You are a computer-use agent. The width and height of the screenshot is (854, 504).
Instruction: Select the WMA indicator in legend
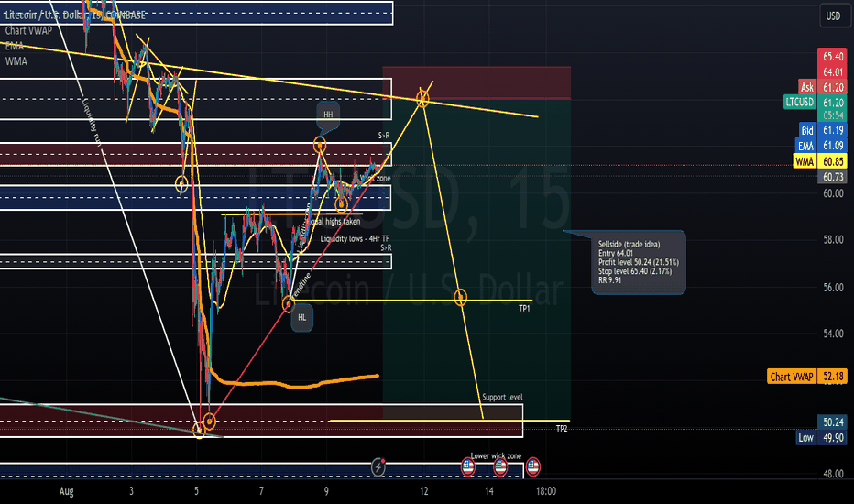(16, 61)
